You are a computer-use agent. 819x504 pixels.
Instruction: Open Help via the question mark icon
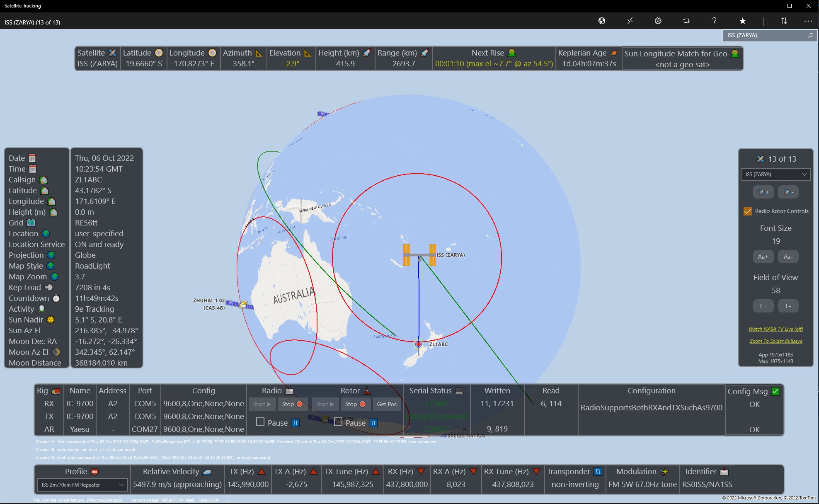pyautogui.click(x=714, y=21)
